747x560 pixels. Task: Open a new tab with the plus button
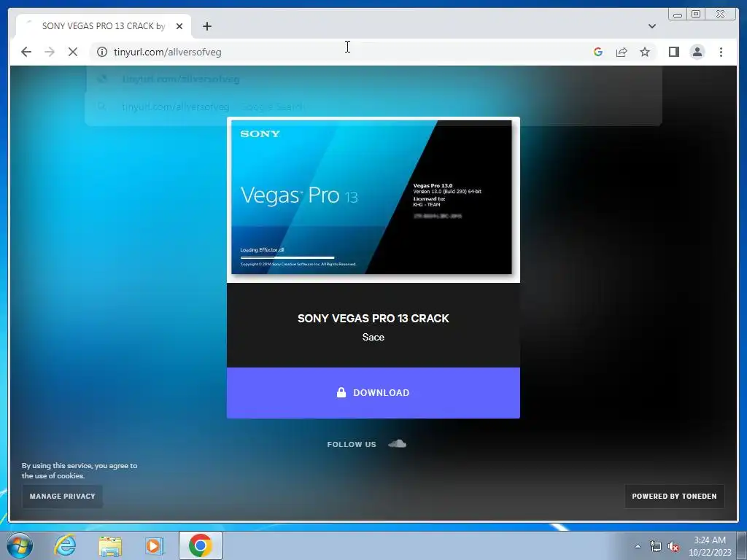(206, 26)
